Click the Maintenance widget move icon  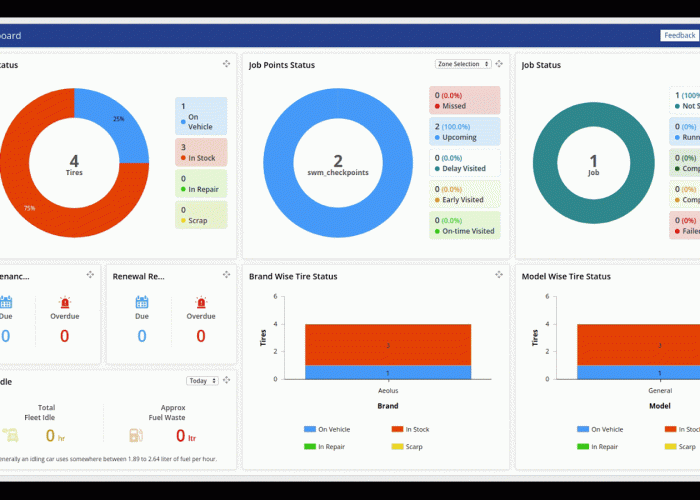pos(90,275)
